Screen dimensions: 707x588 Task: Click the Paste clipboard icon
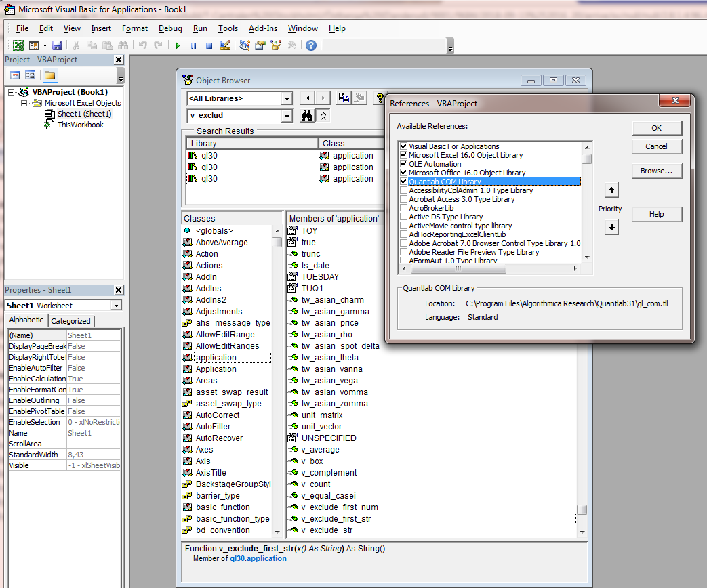(x=107, y=45)
